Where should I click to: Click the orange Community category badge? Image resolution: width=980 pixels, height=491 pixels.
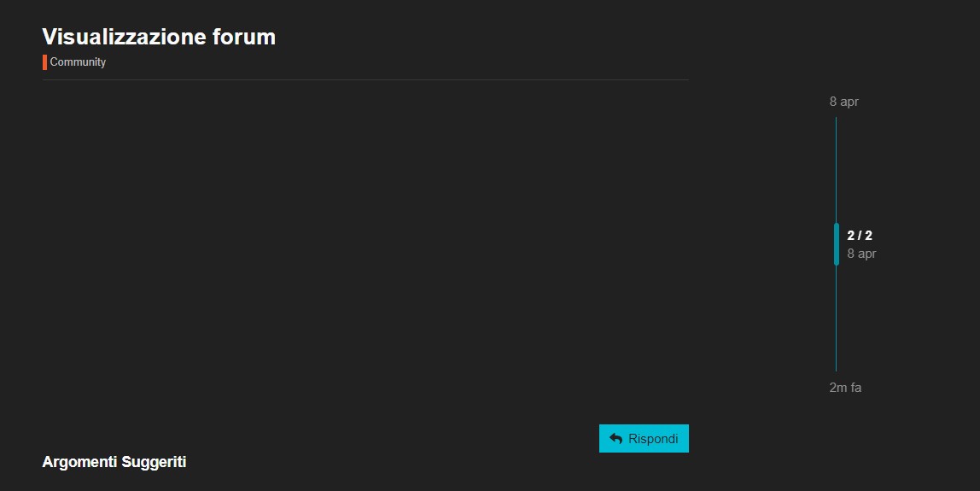pos(45,62)
